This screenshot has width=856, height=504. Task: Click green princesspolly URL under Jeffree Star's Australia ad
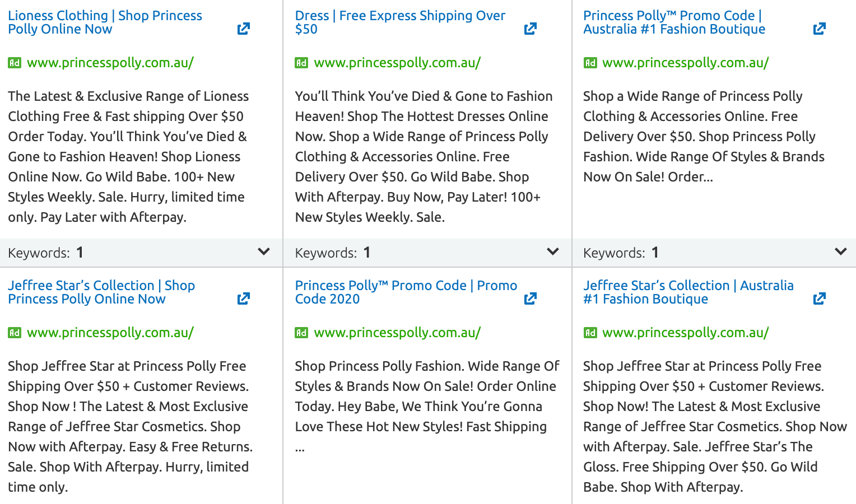tap(685, 333)
